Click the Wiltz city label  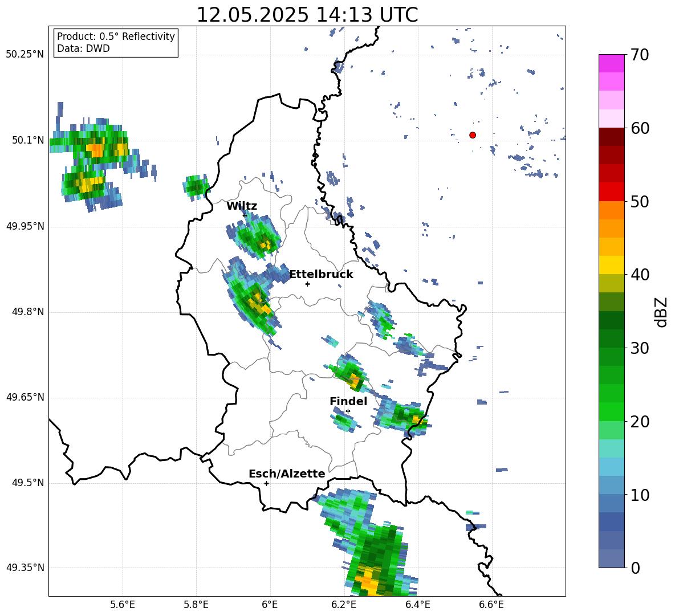[242, 206]
